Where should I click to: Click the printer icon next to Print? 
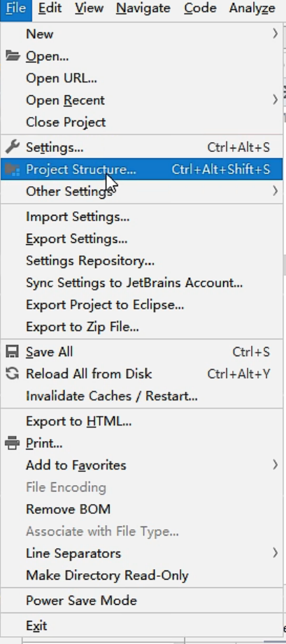click(13, 443)
